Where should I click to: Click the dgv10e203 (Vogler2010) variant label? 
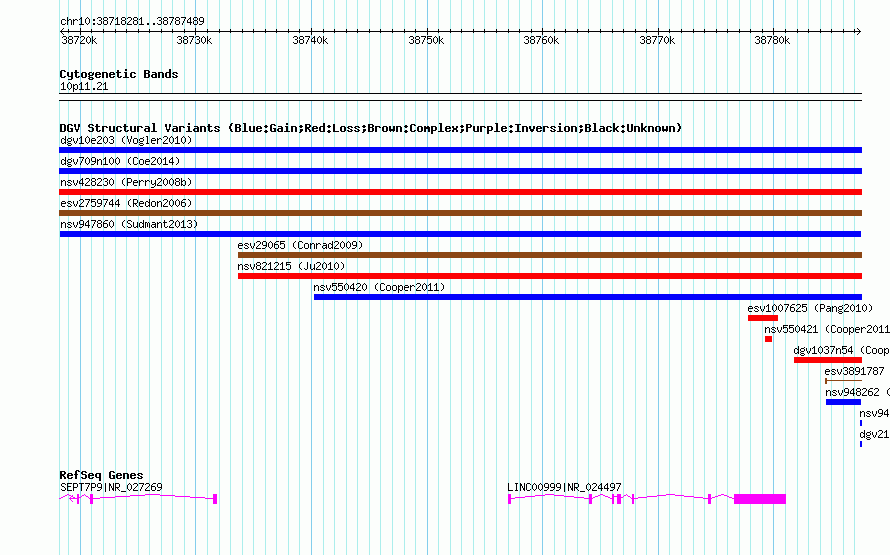pyautogui.click(x=126, y=140)
